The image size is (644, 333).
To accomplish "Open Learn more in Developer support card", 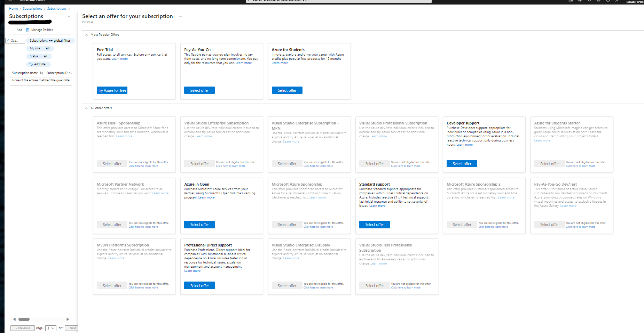I will (465, 145).
